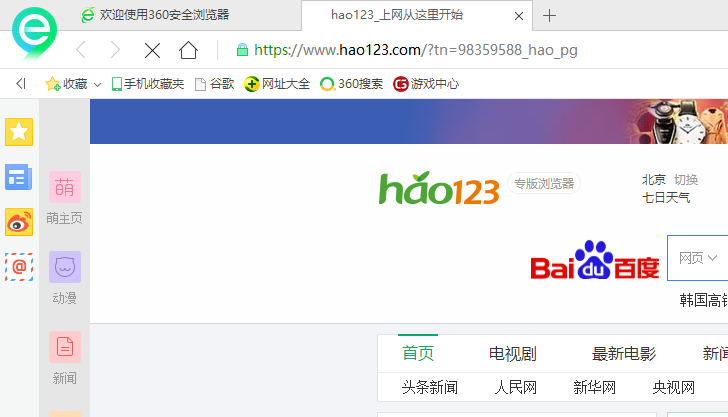Open the favorites star sidebar icon
The width and height of the screenshot is (728, 417).
[x=19, y=132]
